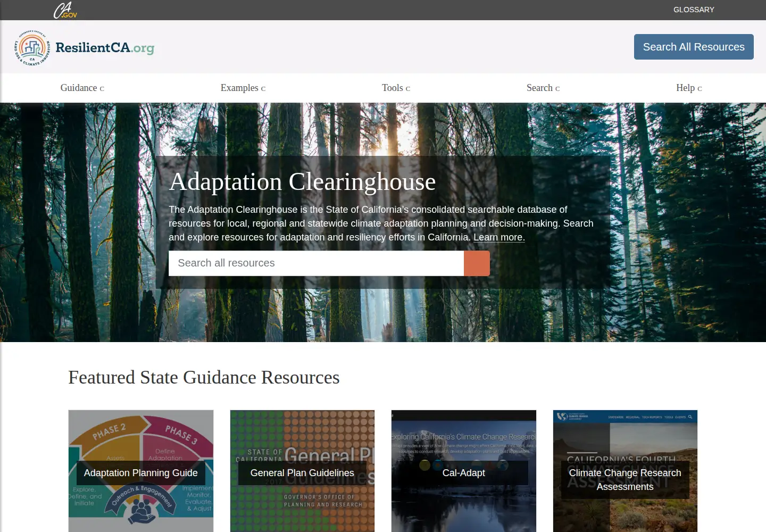This screenshot has height=532, width=766.
Task: Click the ResilientCA.org logo
Action: point(85,48)
